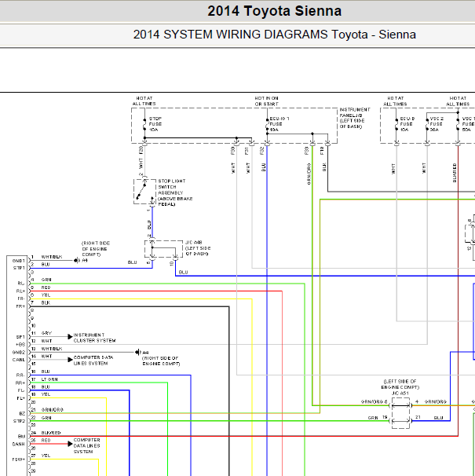475x476 pixels.
Task: Click the 'STP2' terminal label
Action: (x=19, y=421)
